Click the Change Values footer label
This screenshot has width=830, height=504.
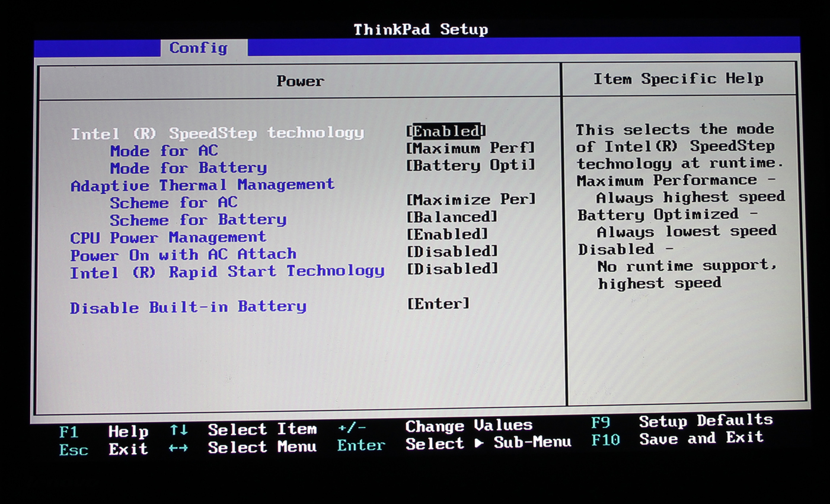(469, 426)
